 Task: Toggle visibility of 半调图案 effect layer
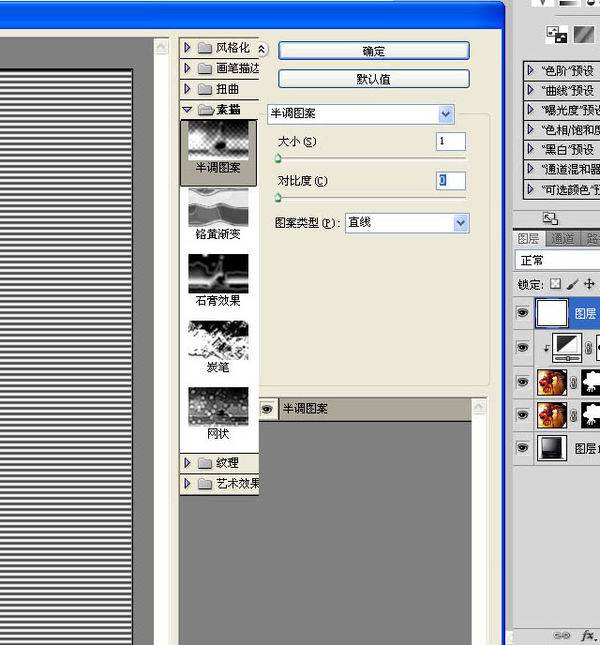point(266,409)
